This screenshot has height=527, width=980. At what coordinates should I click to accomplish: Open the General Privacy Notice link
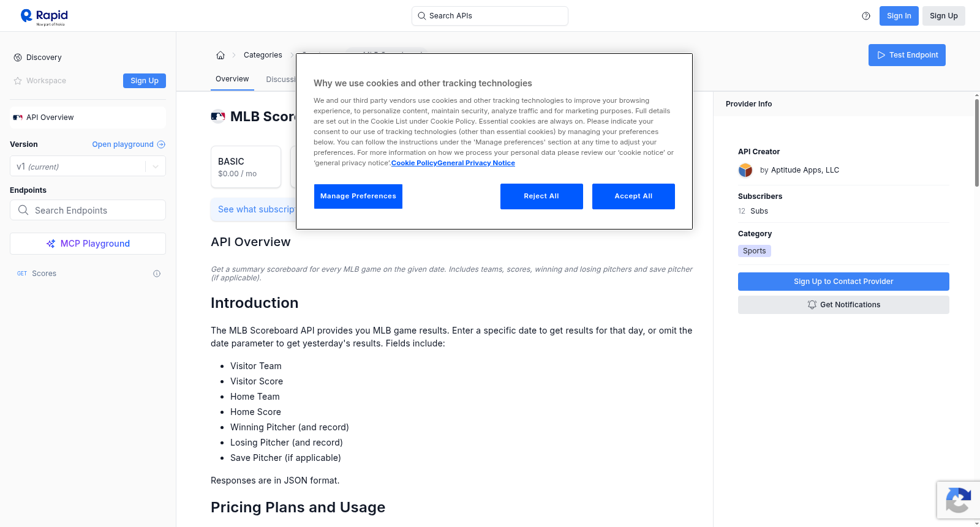(477, 163)
